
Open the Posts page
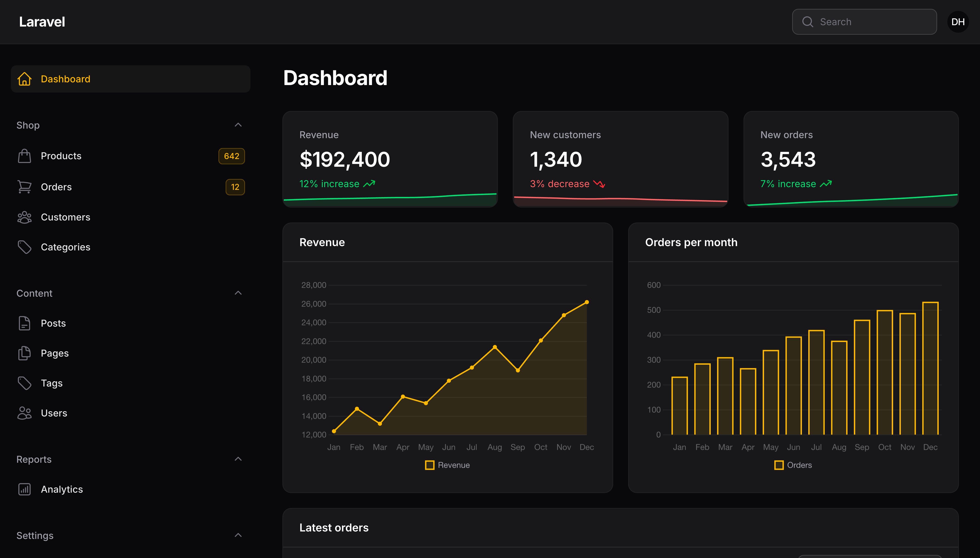click(x=131, y=323)
